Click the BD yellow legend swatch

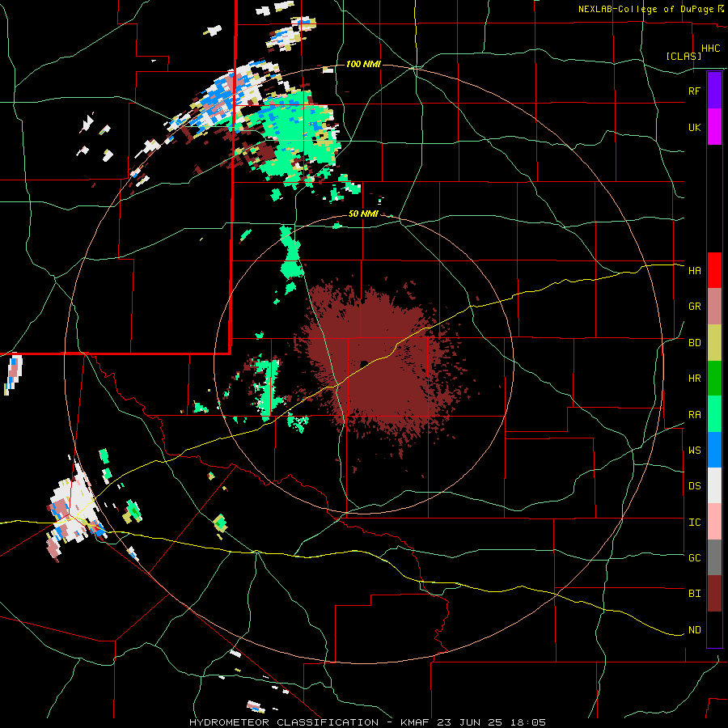(x=714, y=343)
